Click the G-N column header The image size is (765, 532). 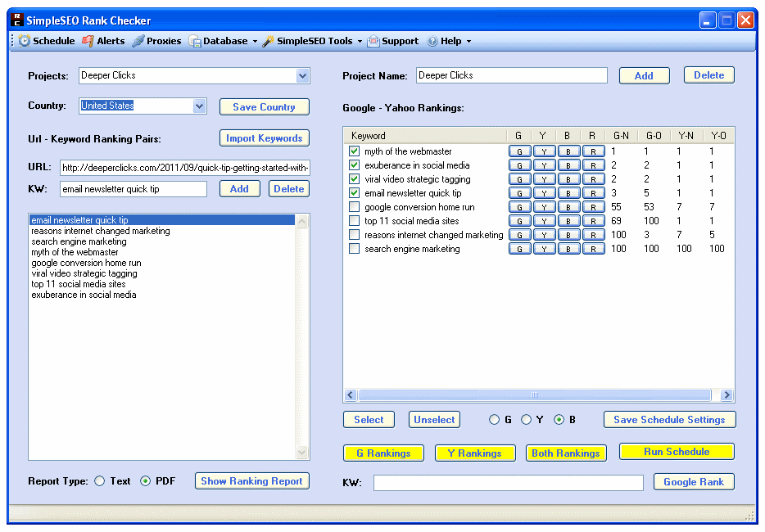point(621,136)
